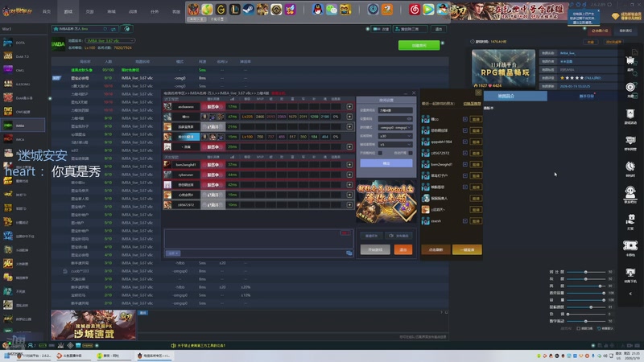This screenshot has height=362, width=644.
Task: Click the microphone icon in the system tray
Action: pyautogui.click(x=592, y=356)
